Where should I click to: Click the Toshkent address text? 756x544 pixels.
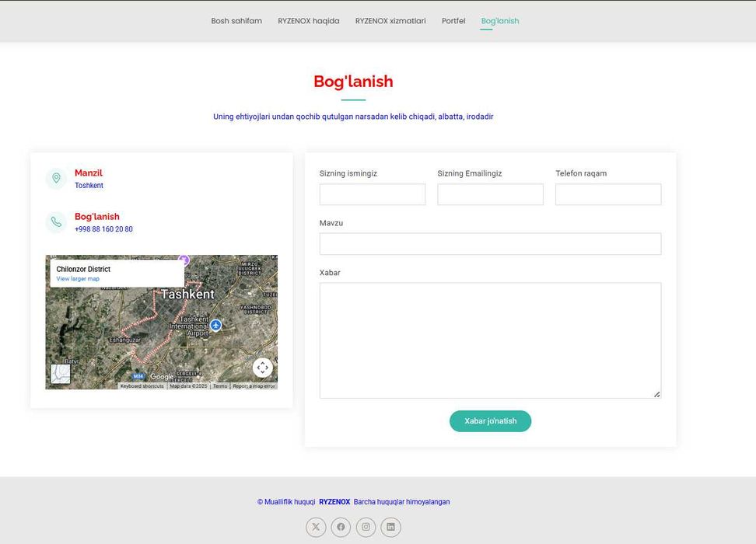(89, 186)
